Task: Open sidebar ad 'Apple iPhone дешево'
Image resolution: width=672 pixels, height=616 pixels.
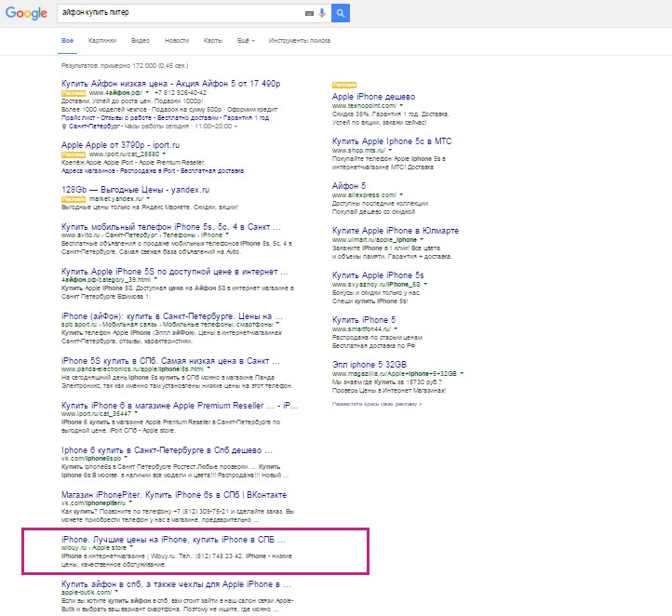Action: [373, 97]
